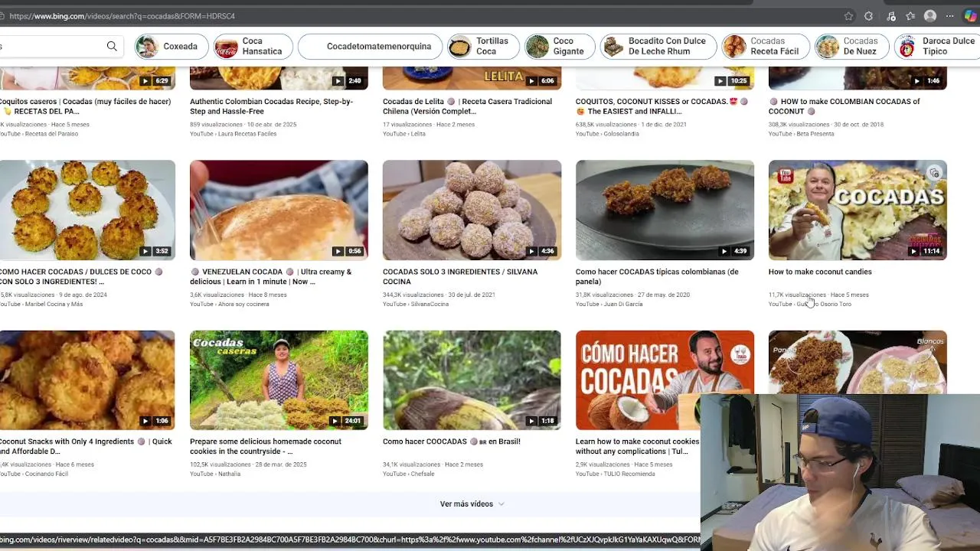Open the Blancas and Panela cocadas thumbnail

(x=857, y=362)
